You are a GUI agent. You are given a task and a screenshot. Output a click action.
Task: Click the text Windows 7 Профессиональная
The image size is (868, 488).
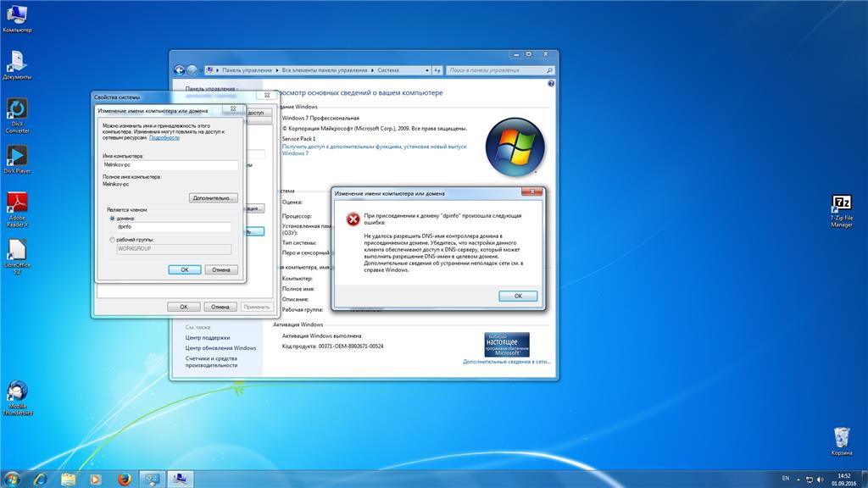point(320,118)
